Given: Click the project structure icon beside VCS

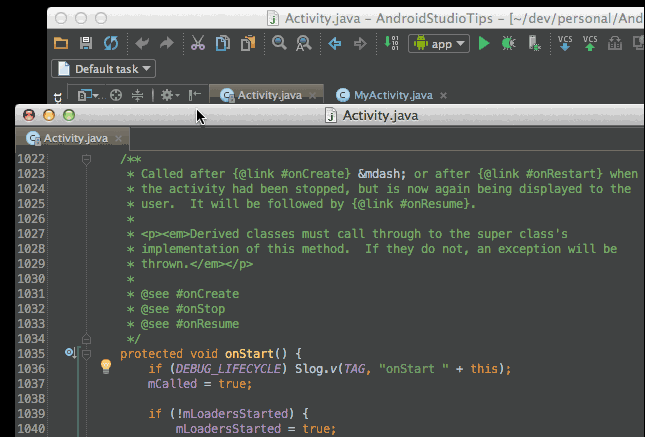Looking at the screenshot, I should (x=615, y=43).
